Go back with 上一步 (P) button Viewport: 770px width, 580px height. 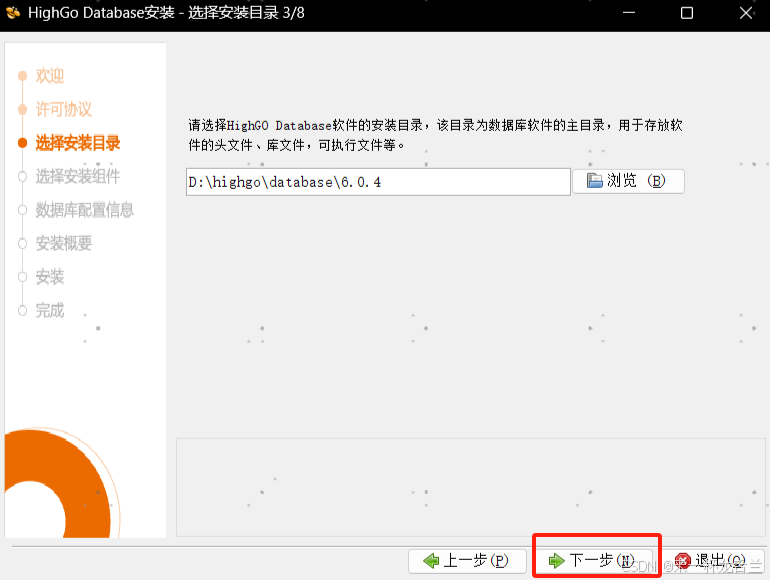click(467, 560)
